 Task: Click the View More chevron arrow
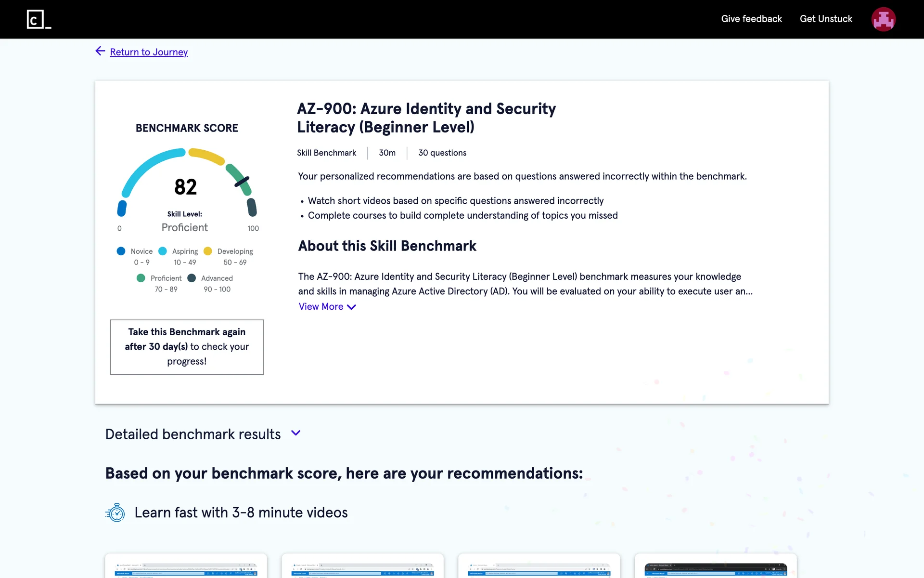pos(352,307)
